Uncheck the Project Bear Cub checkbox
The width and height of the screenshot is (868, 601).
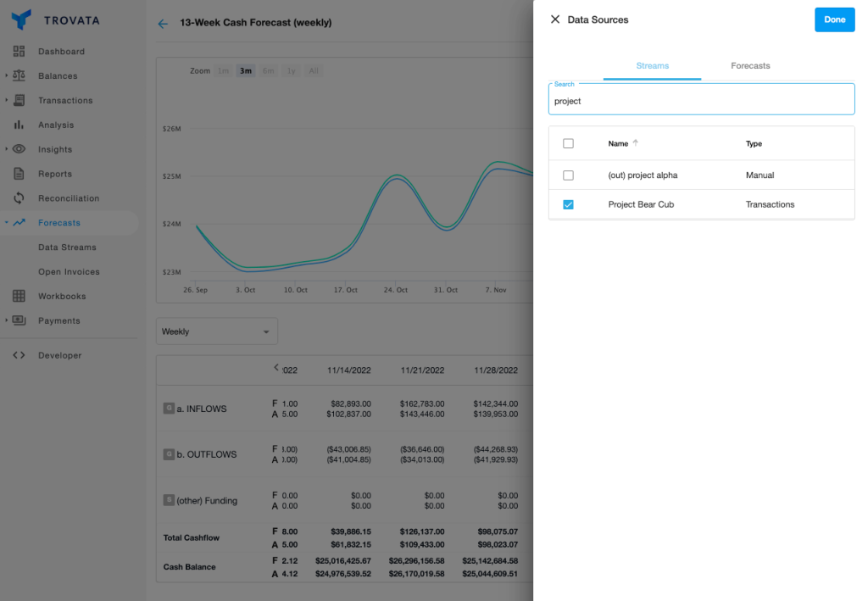[568, 205]
